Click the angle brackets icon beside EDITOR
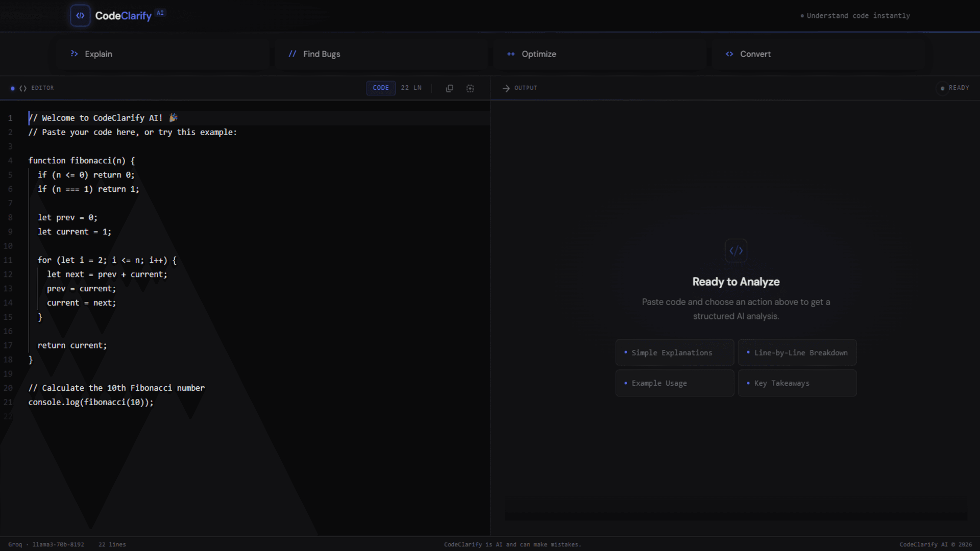The image size is (980, 551). click(23, 88)
